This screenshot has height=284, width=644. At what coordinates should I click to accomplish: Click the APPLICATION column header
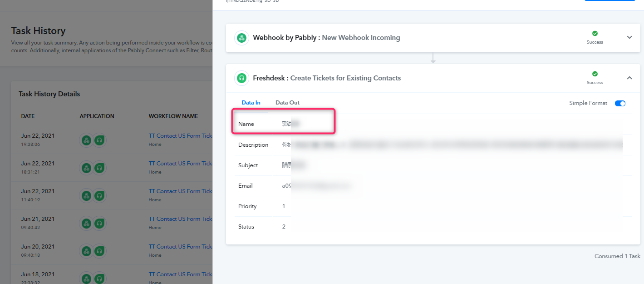click(97, 116)
